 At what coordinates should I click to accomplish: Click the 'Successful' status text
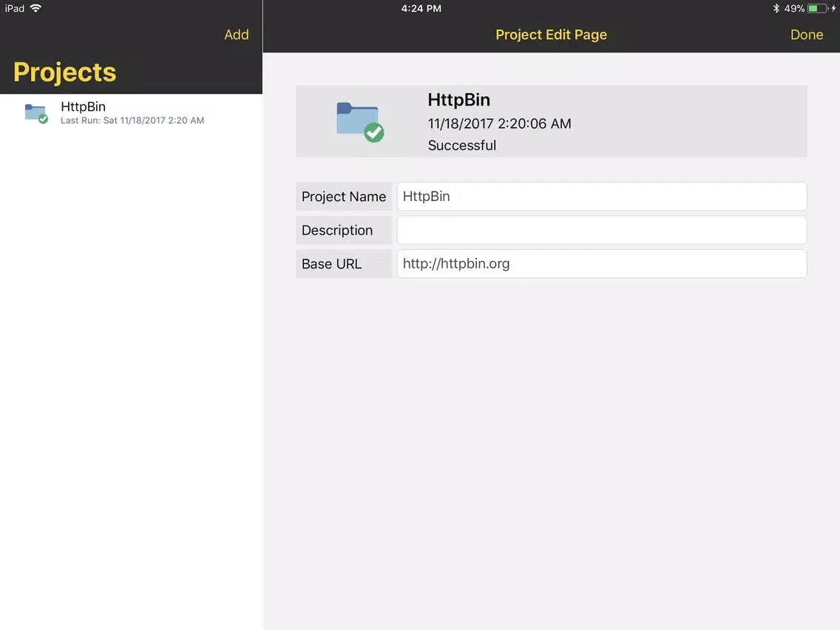pyautogui.click(x=462, y=146)
